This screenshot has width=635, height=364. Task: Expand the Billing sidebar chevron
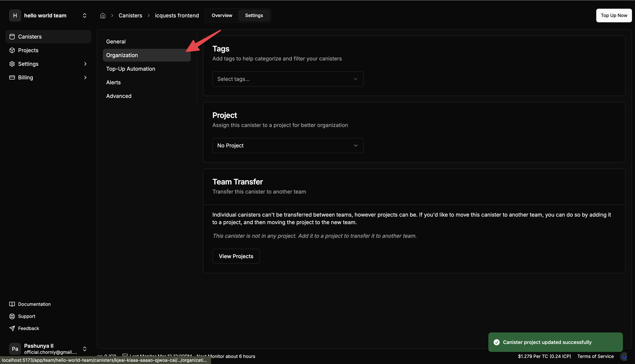pos(85,77)
